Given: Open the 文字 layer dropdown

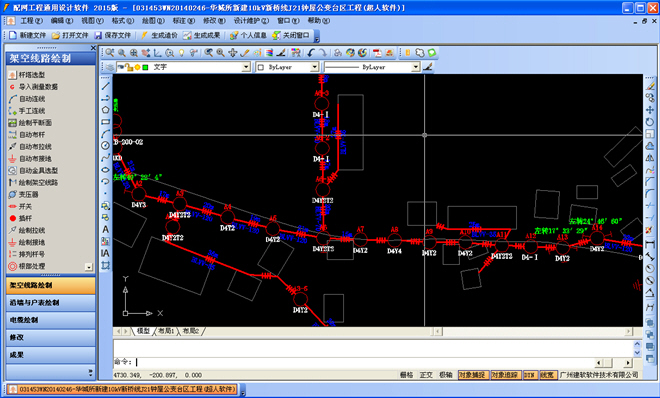Looking at the screenshot, I should click(x=246, y=67).
